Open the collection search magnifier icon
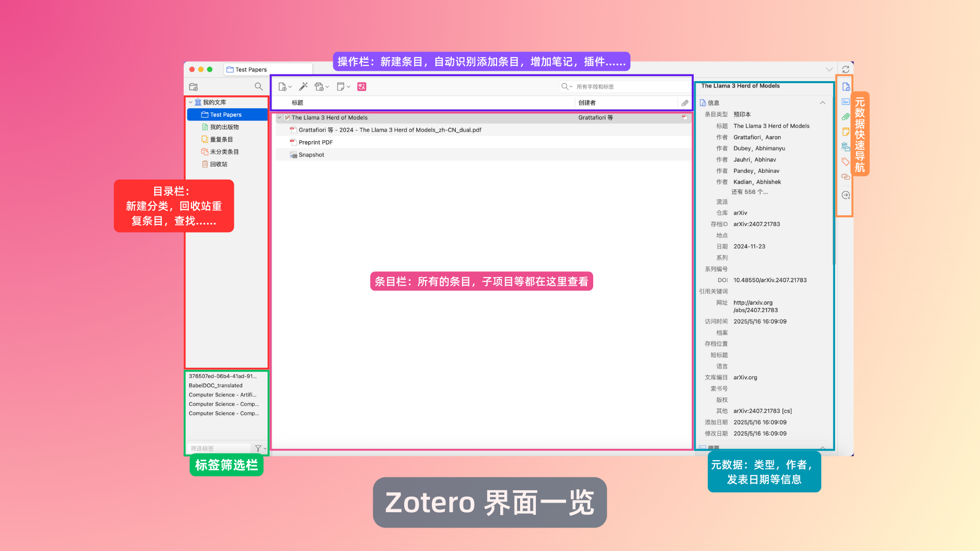Image resolution: width=980 pixels, height=551 pixels. [259, 87]
